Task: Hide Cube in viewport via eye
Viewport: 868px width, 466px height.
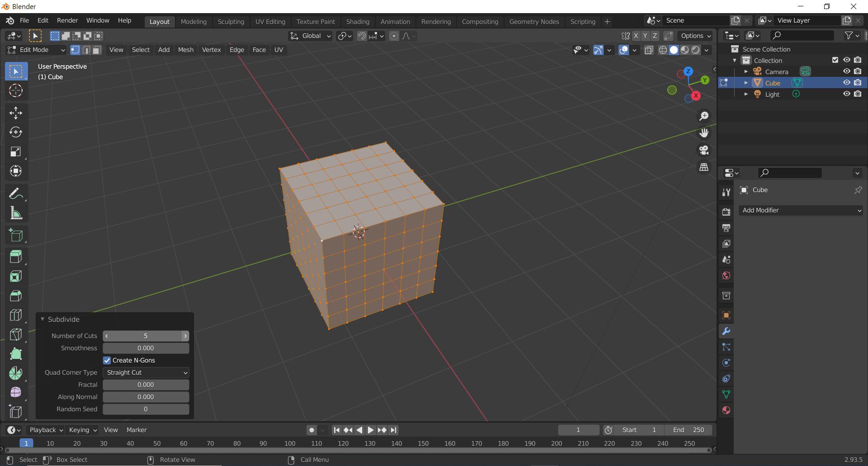Action: pyautogui.click(x=847, y=83)
